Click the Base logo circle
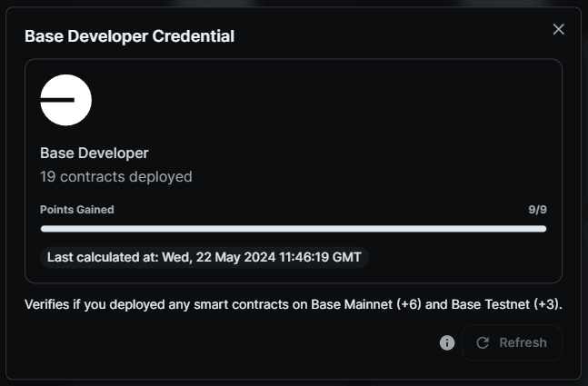Viewport: 588px width, 386px height. tap(66, 100)
